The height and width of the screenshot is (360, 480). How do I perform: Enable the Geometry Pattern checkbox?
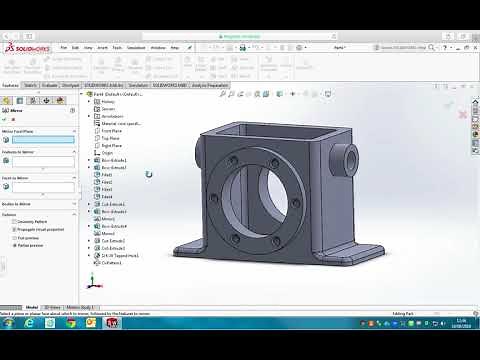point(14,222)
